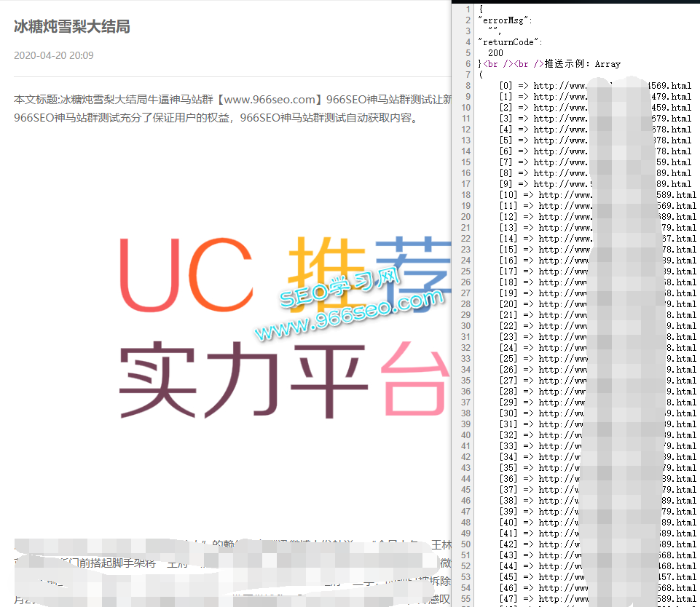
Task: Click array entry [30] => http row
Action: (x=597, y=413)
